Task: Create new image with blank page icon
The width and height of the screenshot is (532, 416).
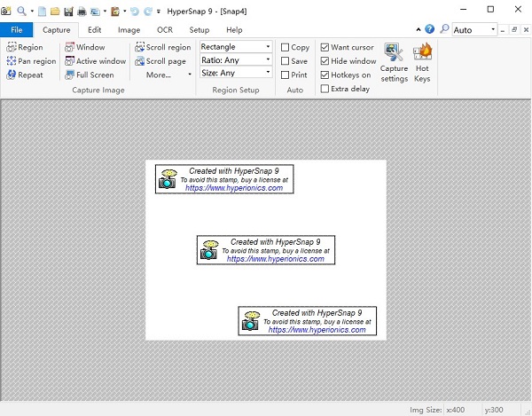Action: 42,12
